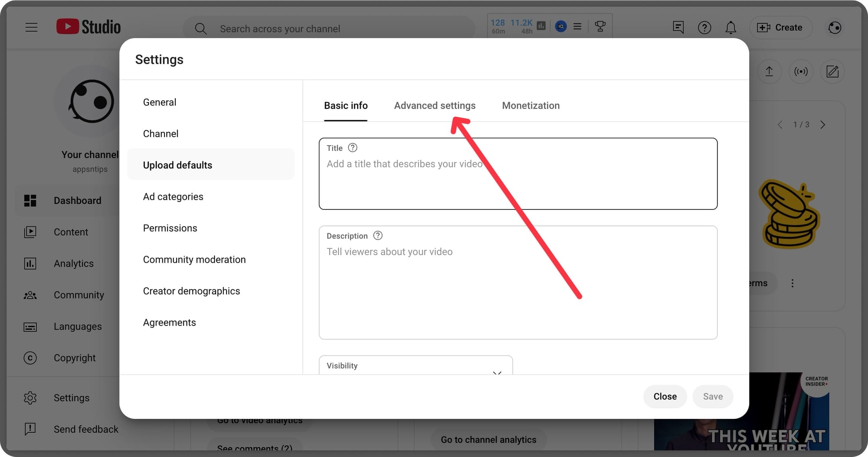This screenshot has height=457, width=868.
Task: Click Go to channel analytics
Action: (488, 439)
